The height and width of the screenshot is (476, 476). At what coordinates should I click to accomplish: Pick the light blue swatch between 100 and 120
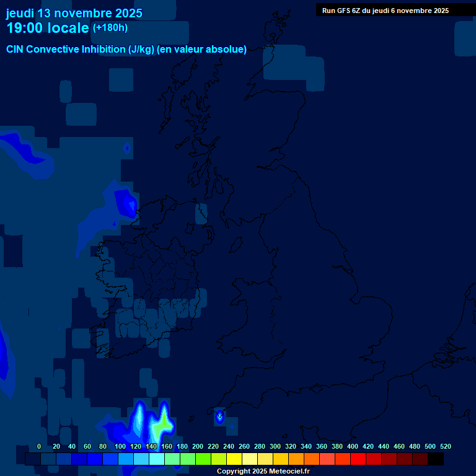click(x=126, y=459)
